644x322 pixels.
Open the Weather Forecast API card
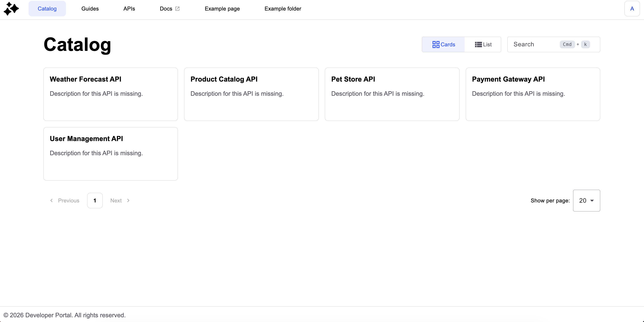(110, 94)
